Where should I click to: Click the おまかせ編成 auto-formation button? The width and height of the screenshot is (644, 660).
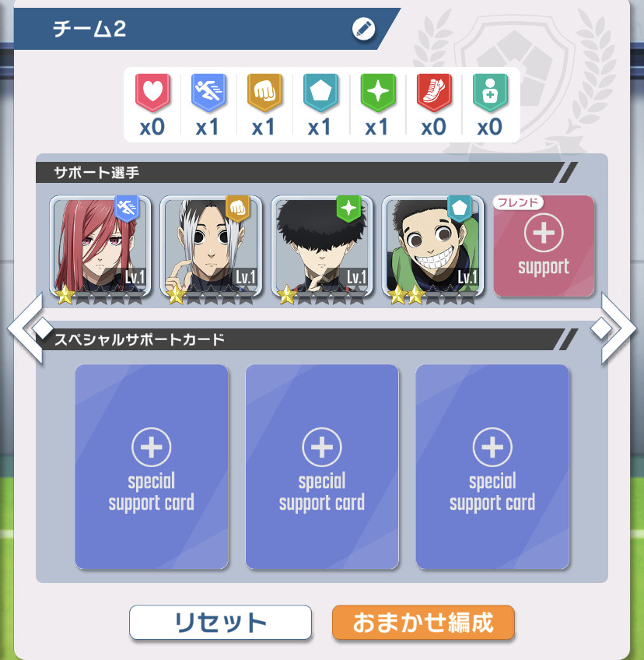[x=423, y=623]
